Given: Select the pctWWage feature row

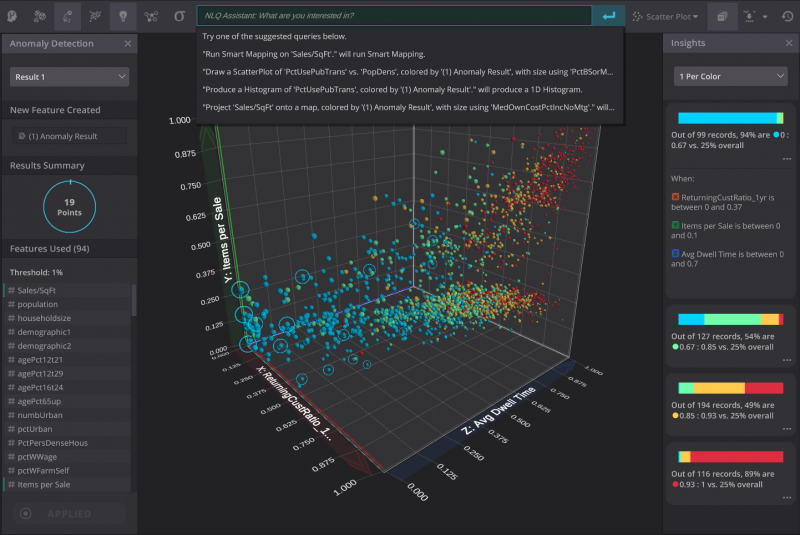Looking at the screenshot, I should (x=67, y=456).
